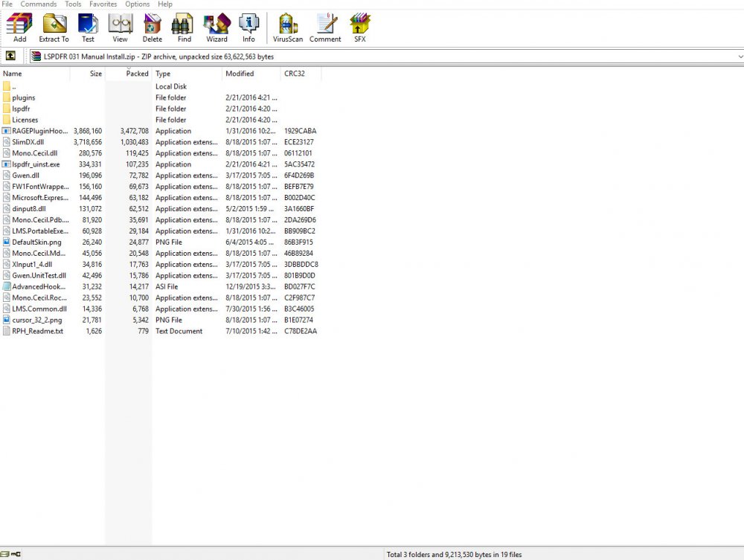Image resolution: width=744 pixels, height=560 pixels.
Task: Click the CRC32 value C78DE2AA
Action: point(301,331)
